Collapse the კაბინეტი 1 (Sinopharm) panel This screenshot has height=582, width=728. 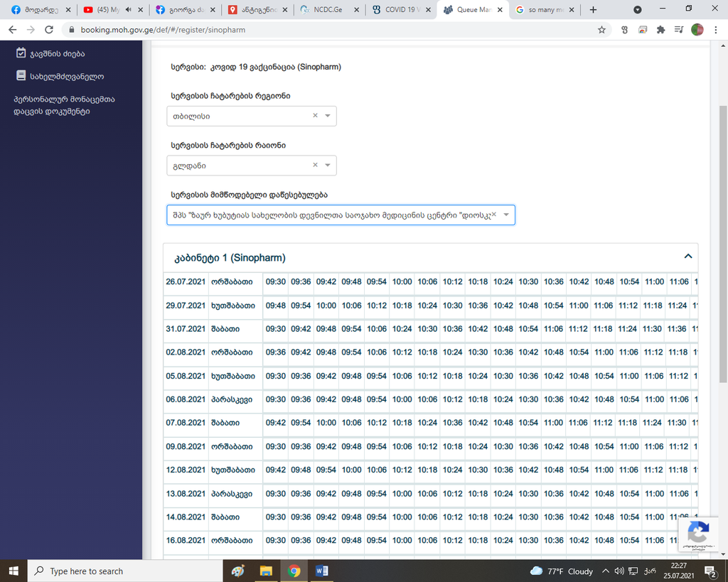pyautogui.click(x=688, y=257)
